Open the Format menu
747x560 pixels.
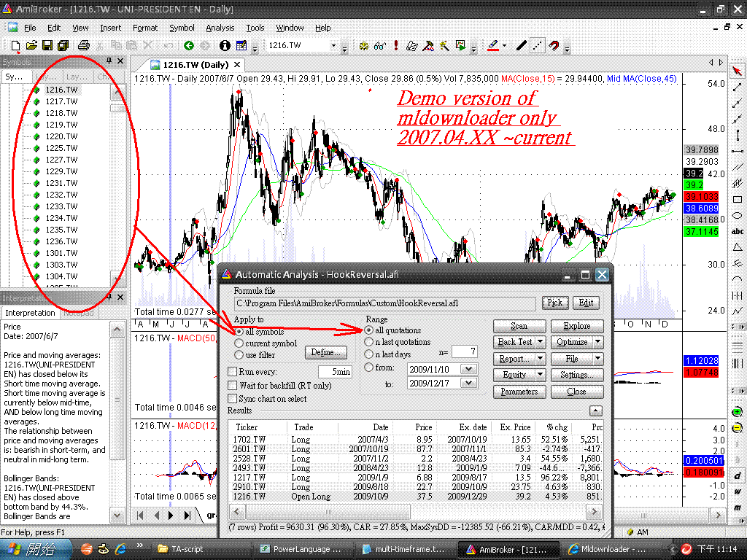click(145, 28)
